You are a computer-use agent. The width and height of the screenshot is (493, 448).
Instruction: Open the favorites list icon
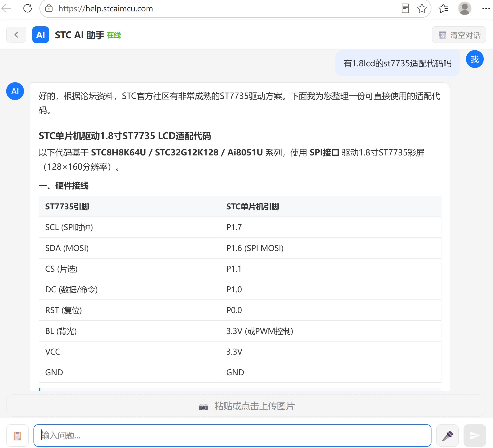pos(443,9)
